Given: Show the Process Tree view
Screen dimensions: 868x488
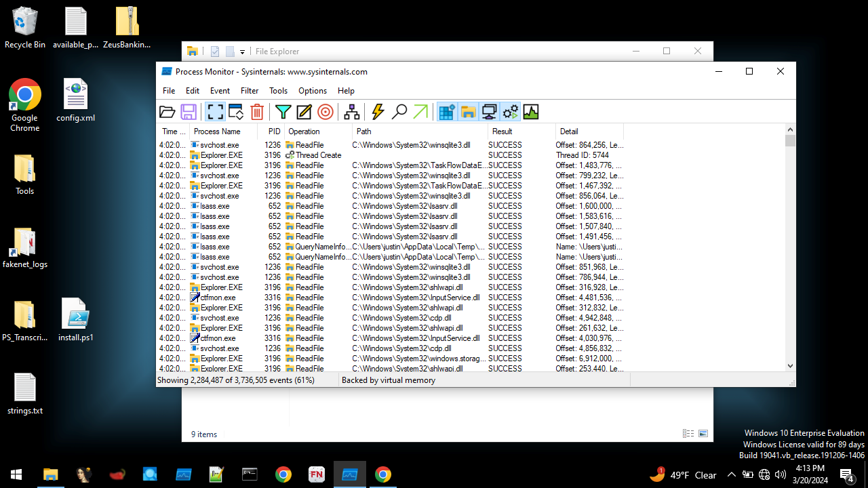Looking at the screenshot, I should [x=351, y=112].
